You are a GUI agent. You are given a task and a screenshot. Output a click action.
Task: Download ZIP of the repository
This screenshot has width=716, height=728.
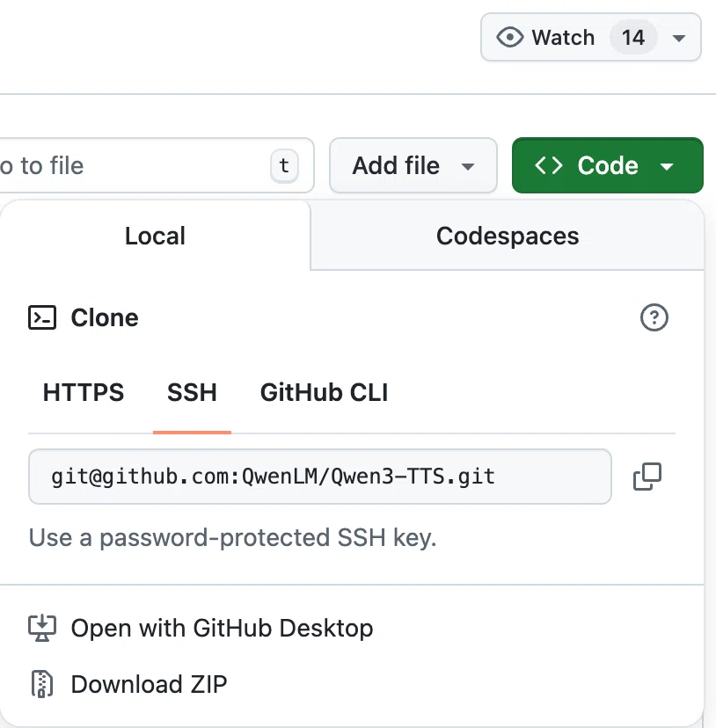click(x=128, y=684)
